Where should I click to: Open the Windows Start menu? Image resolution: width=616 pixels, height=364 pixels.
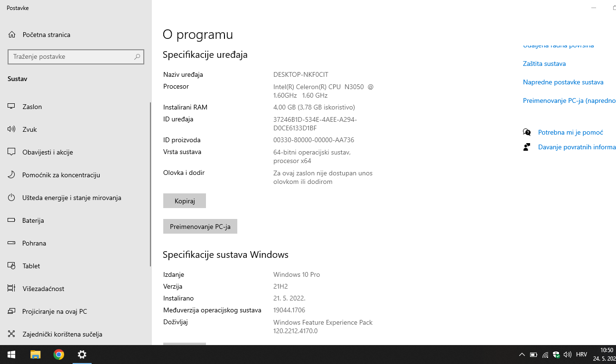coord(11,355)
